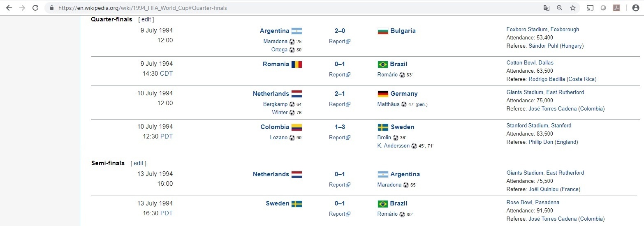The image size is (644, 226).
Task: Open the Rose Bowl venue link
Action: [519, 202]
